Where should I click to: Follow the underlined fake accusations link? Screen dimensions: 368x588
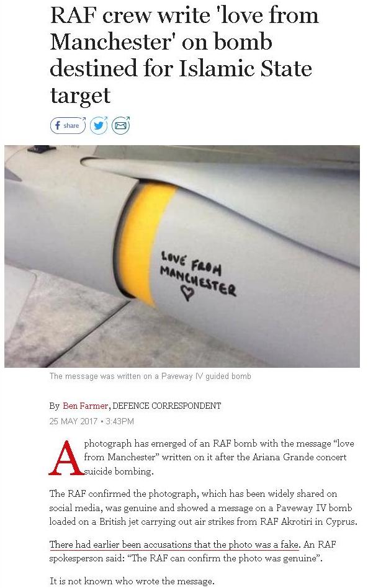tap(174, 544)
